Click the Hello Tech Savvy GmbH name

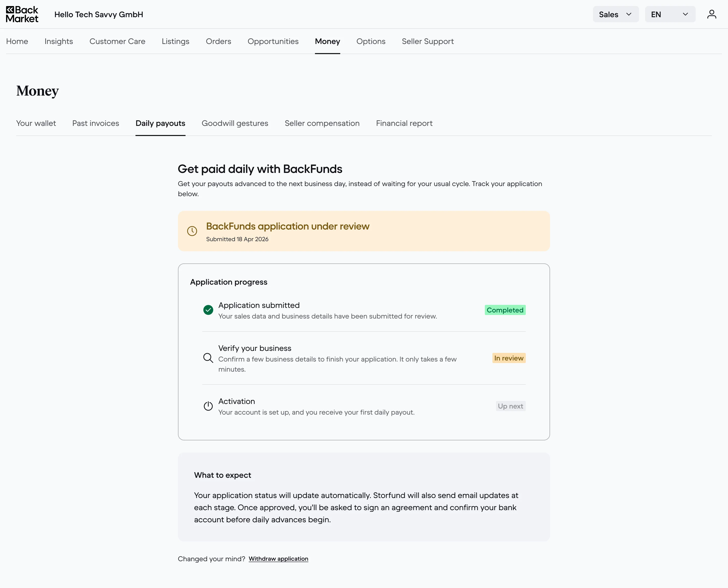(x=99, y=14)
